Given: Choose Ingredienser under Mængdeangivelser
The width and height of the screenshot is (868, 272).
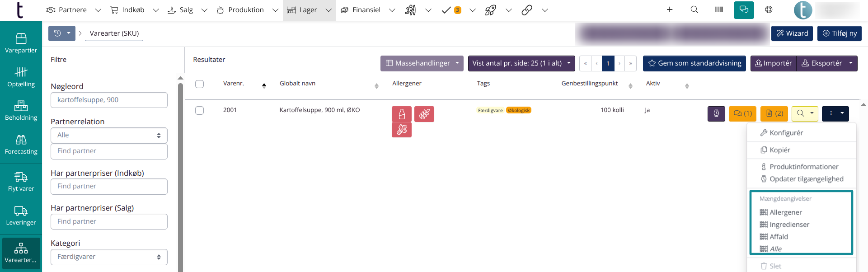Looking at the screenshot, I should click(789, 225).
